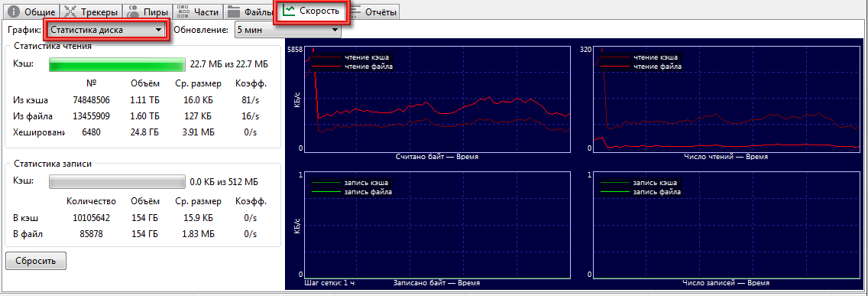Click rate value 16/s
The width and height of the screenshot is (868, 296).
(251, 116)
